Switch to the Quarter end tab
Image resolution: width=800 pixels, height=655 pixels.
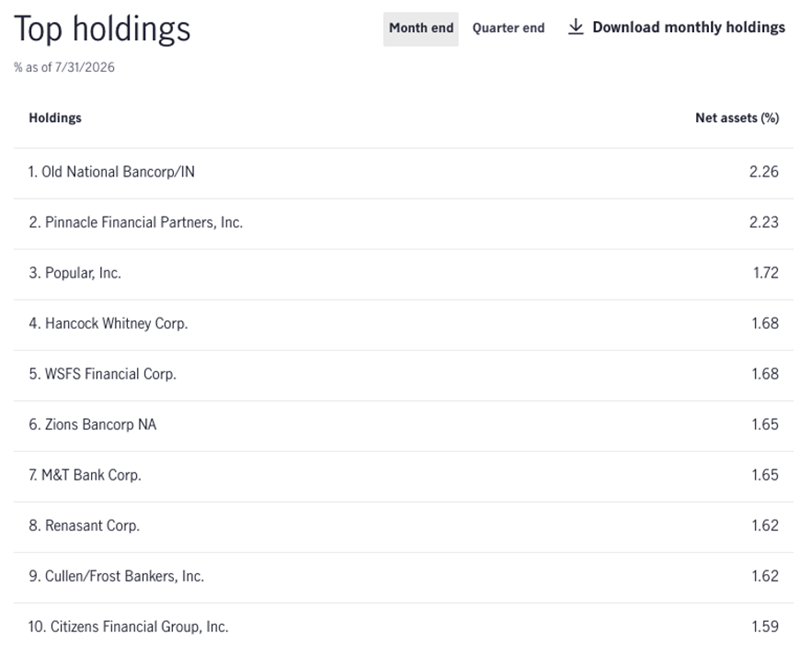[508, 28]
